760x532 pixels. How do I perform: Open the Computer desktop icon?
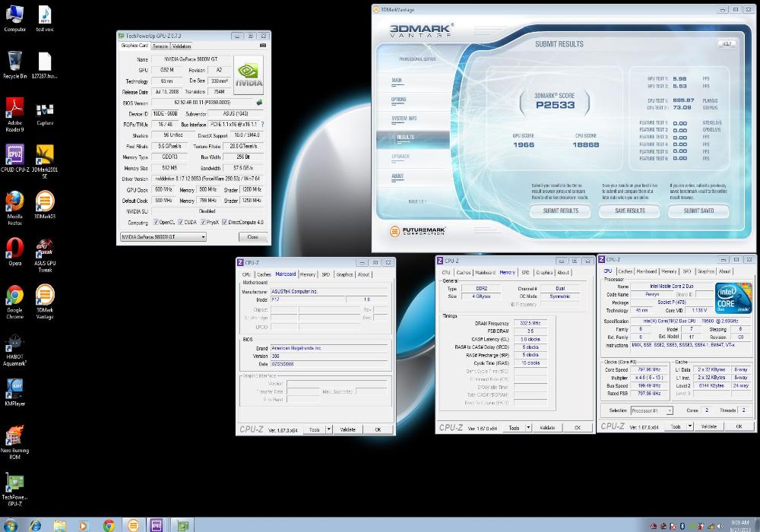(14, 18)
